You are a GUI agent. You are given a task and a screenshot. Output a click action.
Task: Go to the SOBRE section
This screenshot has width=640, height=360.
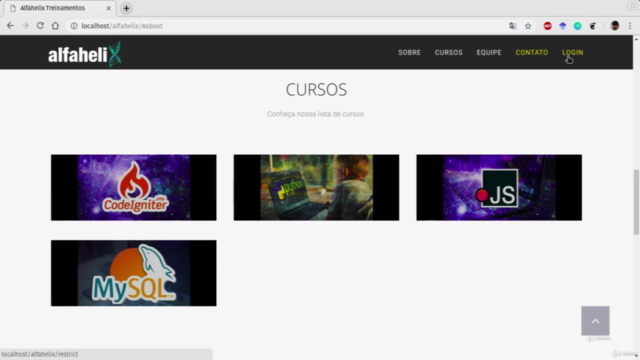pos(409,53)
